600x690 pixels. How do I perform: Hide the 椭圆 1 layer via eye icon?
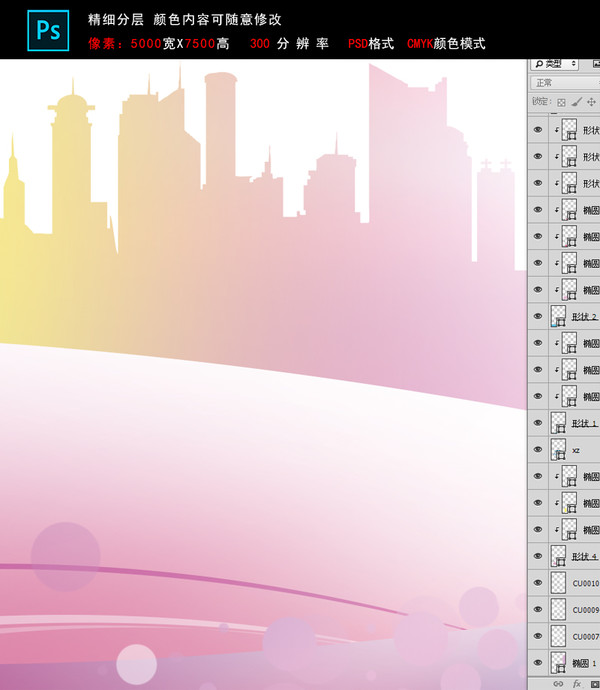(x=537, y=662)
